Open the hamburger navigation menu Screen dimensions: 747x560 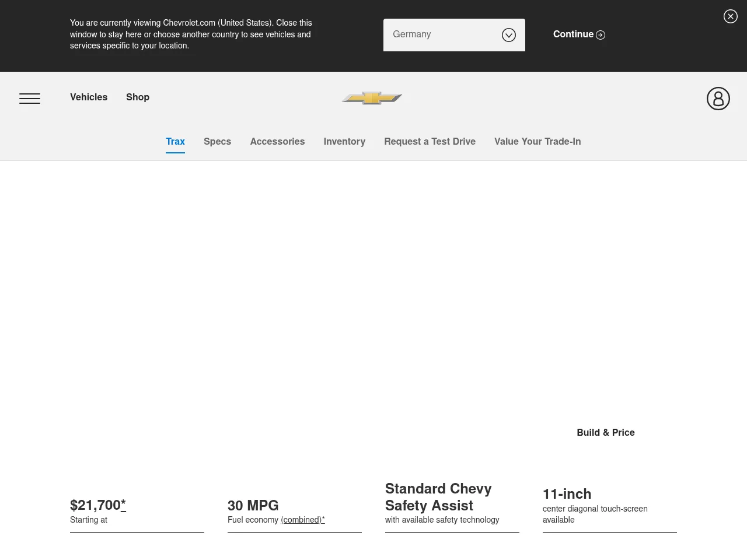(x=30, y=99)
